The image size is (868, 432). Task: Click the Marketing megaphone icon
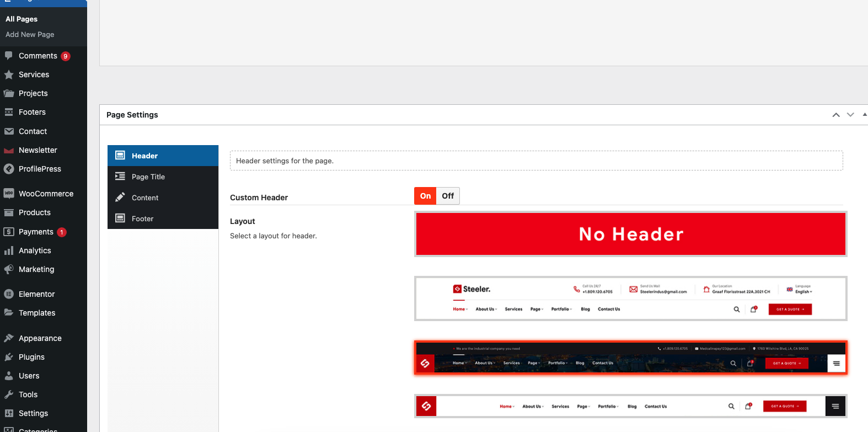[x=9, y=269]
